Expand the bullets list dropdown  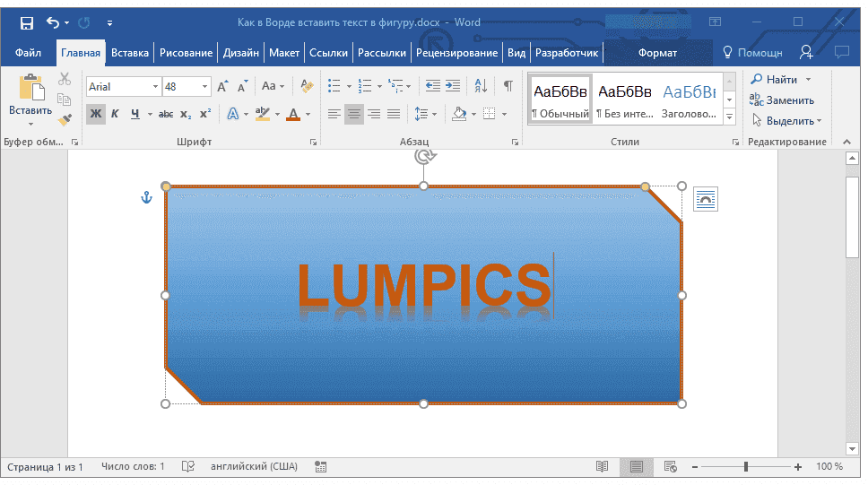[x=349, y=86]
